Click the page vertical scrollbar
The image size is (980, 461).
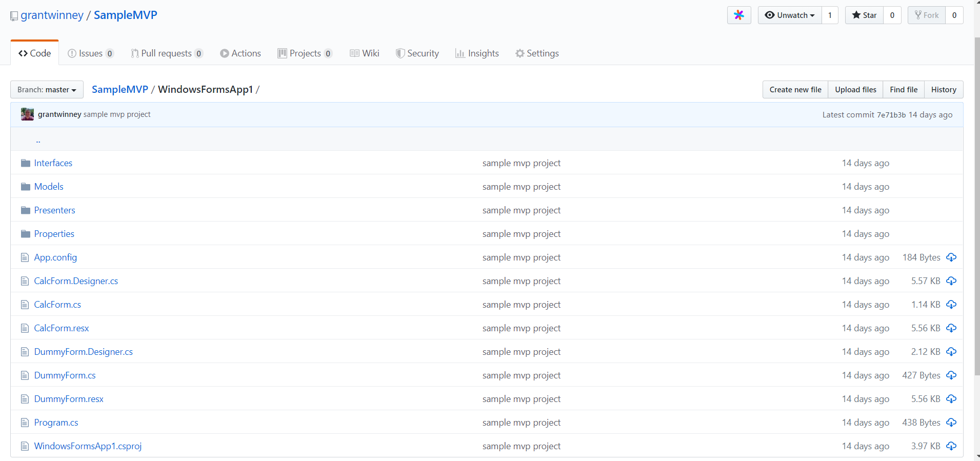(976, 205)
